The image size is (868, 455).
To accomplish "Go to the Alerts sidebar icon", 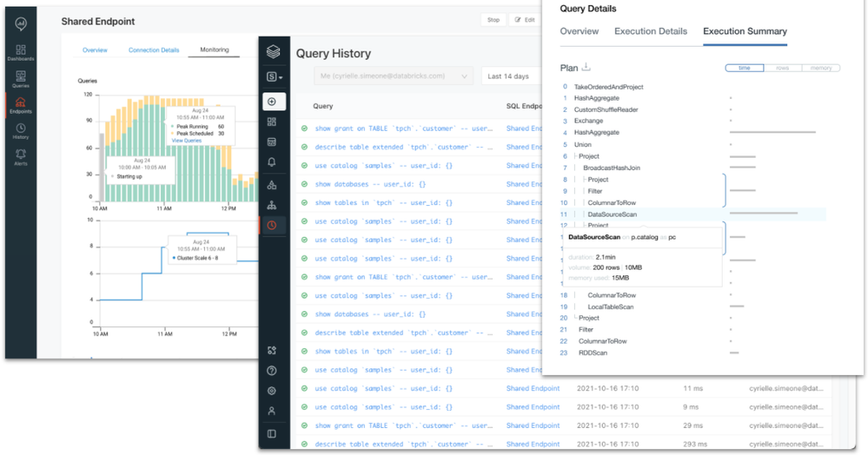I will coord(21,157).
